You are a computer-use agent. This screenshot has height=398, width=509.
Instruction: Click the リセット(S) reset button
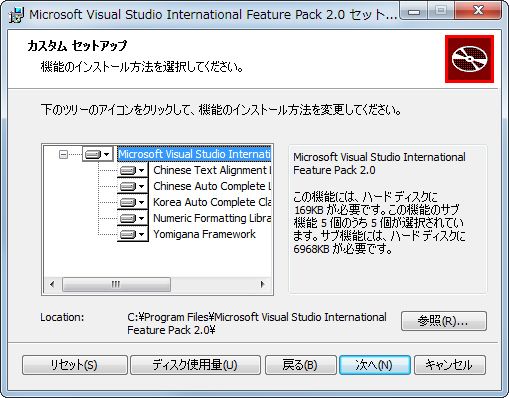point(75,365)
